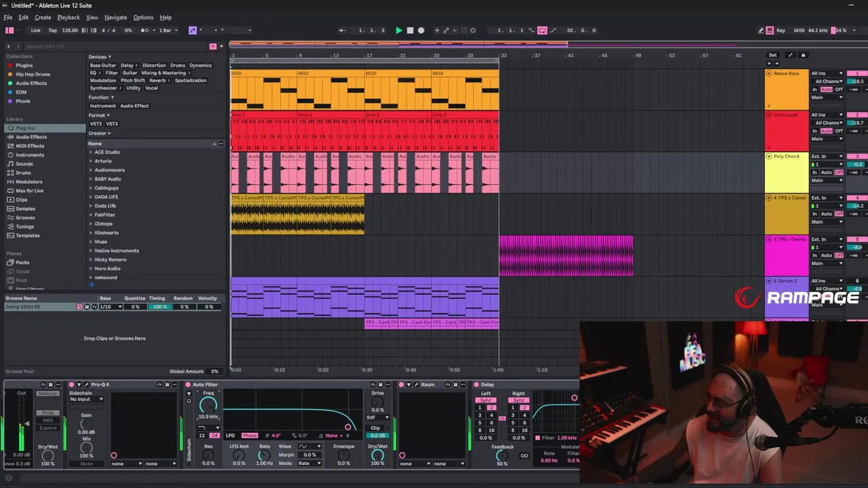Toggle the metronome
The image size is (868, 488).
click(x=144, y=30)
